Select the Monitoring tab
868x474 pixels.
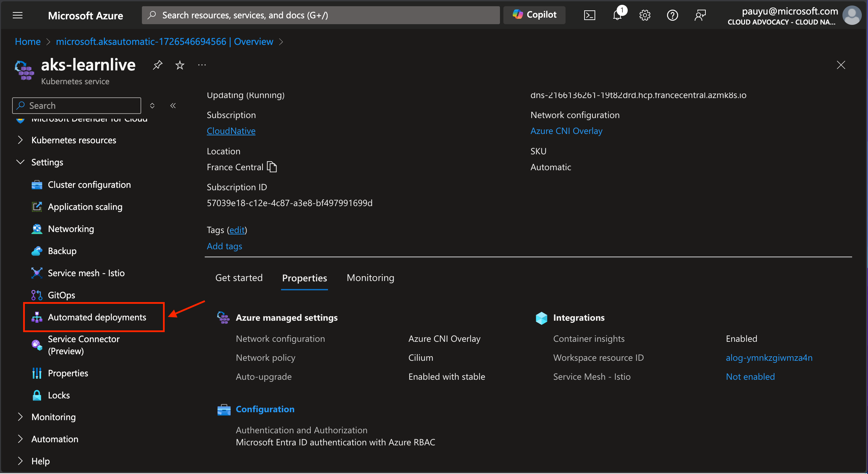tap(370, 277)
